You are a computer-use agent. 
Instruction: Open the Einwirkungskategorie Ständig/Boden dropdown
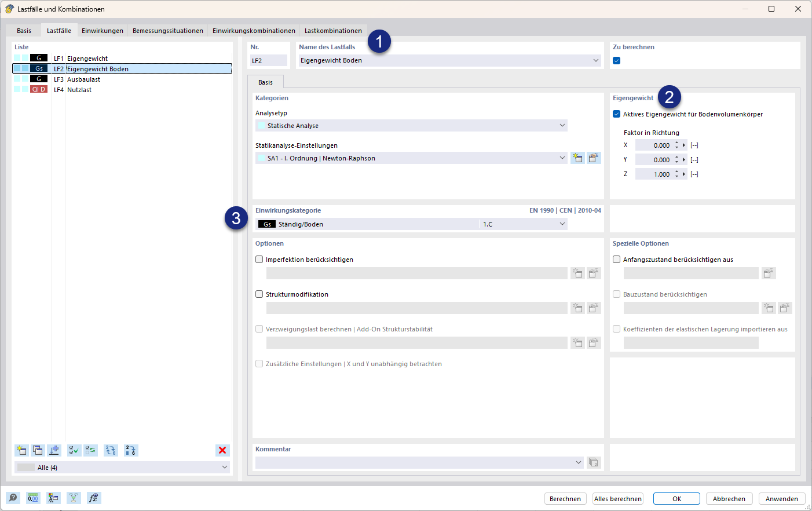pos(411,224)
